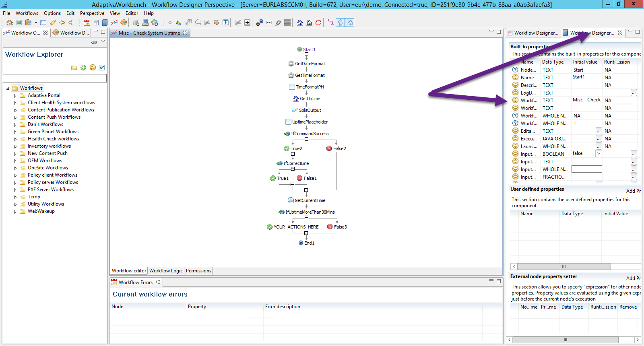This screenshot has width=644, height=346.
Task: Switch to the Permissions tab
Action: pos(198,271)
